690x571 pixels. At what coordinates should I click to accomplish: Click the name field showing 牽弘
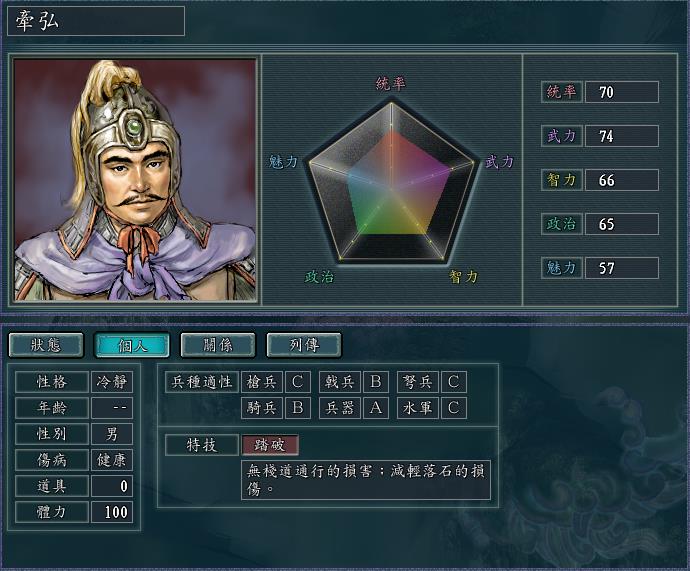click(96, 21)
